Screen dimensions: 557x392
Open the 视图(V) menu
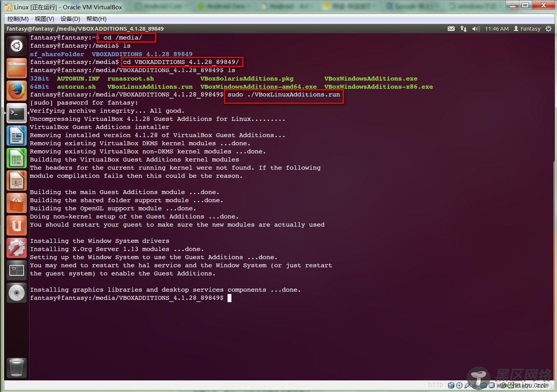point(44,19)
